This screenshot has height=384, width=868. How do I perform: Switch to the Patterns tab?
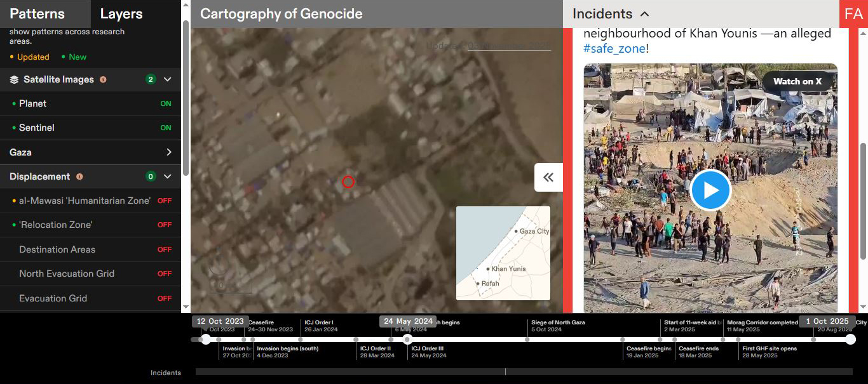point(37,14)
